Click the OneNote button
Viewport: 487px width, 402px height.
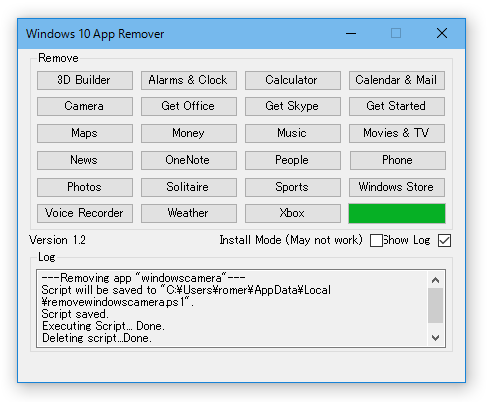tap(189, 160)
